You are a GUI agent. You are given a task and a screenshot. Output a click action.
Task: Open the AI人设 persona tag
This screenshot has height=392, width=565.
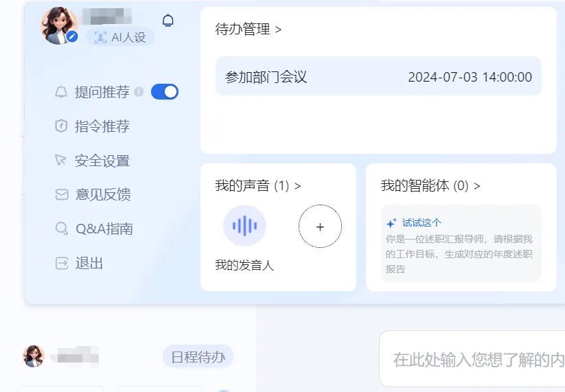(121, 37)
